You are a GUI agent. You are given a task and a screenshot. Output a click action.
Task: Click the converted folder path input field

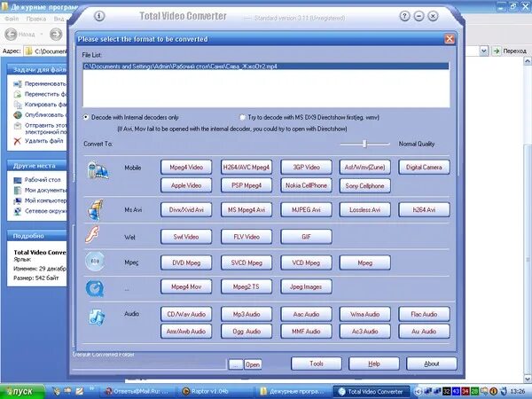(149, 364)
